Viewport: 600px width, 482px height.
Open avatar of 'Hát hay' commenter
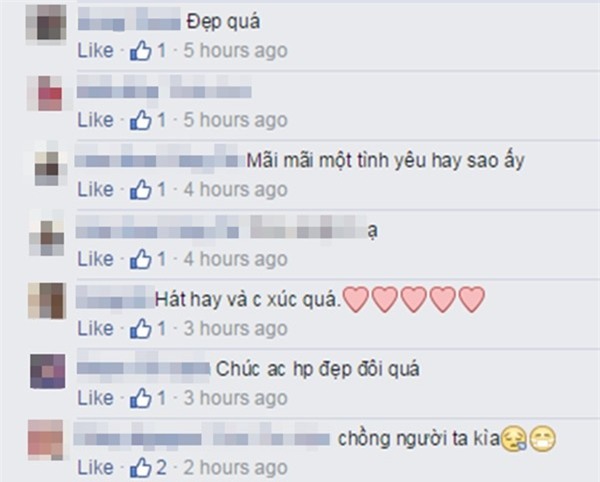click(47, 301)
